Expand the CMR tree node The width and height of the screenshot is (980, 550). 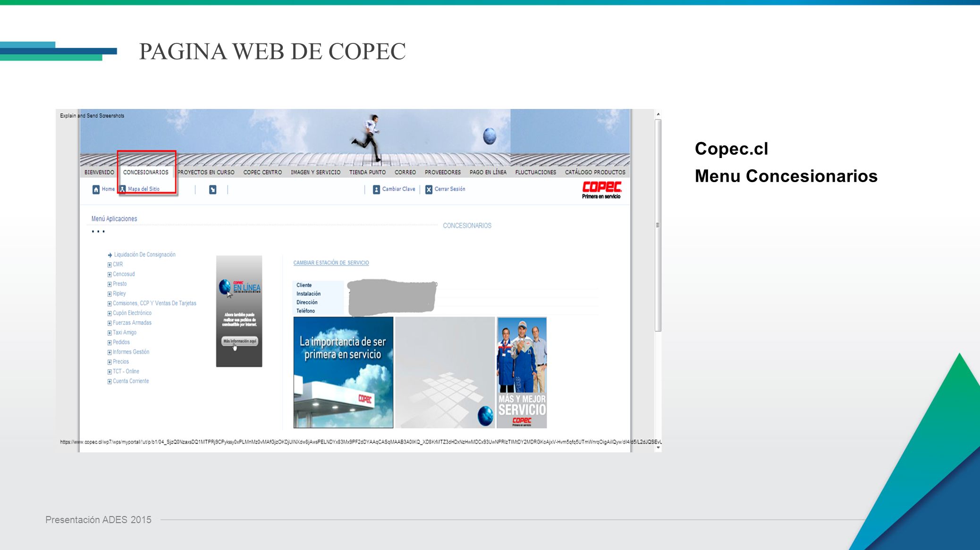point(110,265)
